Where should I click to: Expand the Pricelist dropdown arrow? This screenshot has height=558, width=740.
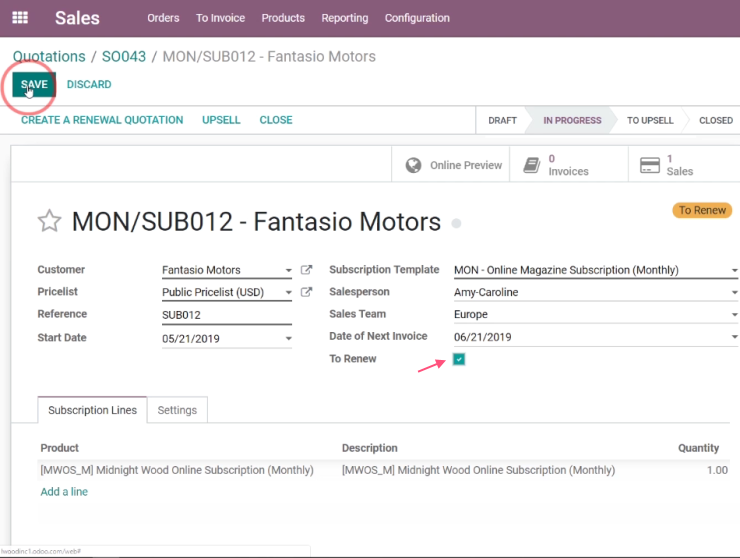[x=288, y=293]
